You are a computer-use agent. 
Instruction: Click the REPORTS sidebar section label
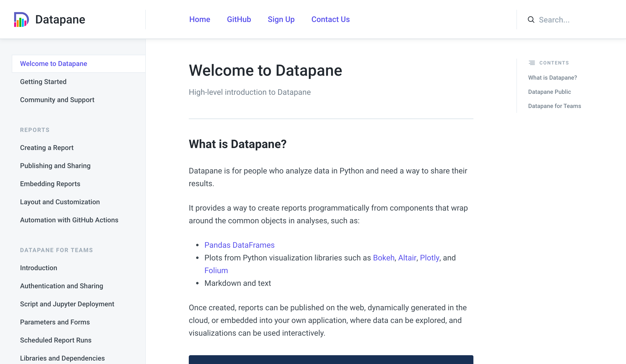(x=35, y=130)
